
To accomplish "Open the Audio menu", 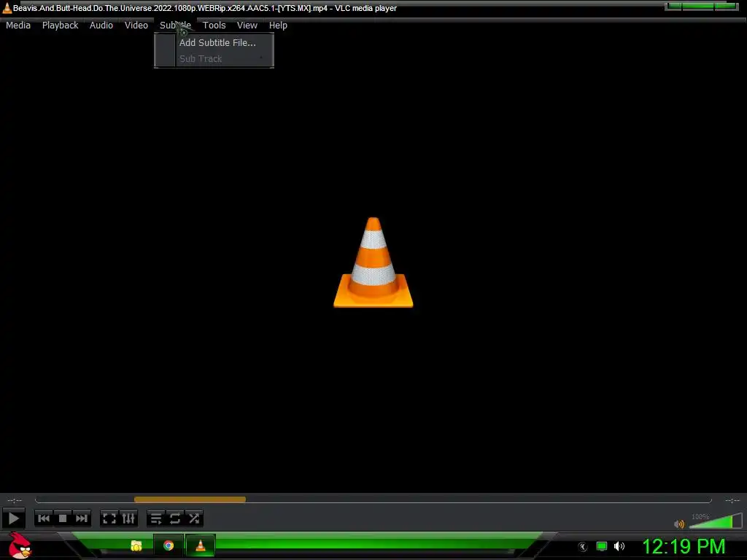I will click(x=101, y=26).
